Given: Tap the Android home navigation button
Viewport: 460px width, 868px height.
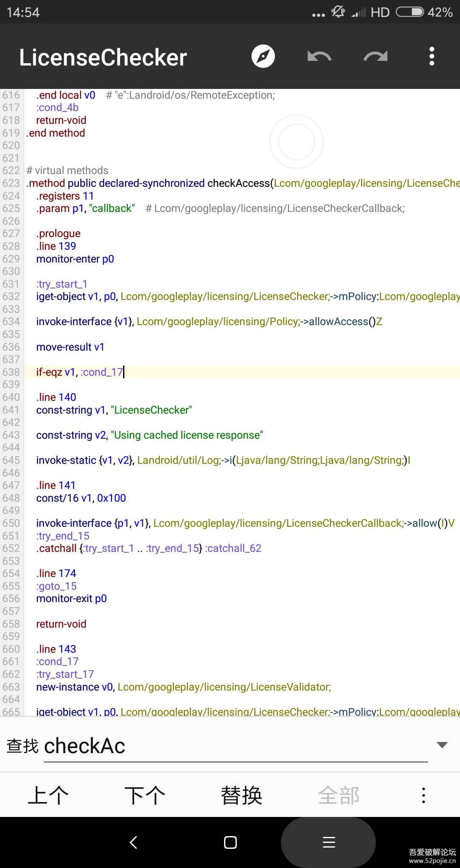Looking at the screenshot, I should pyautogui.click(x=230, y=842).
